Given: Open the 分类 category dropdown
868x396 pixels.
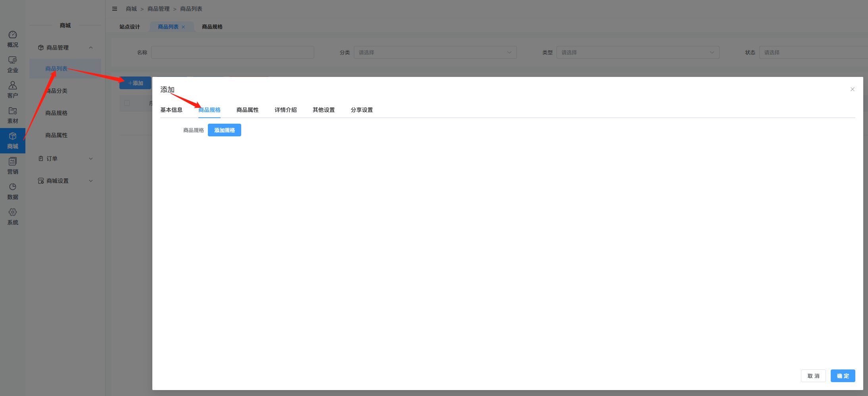Looking at the screenshot, I should point(435,52).
